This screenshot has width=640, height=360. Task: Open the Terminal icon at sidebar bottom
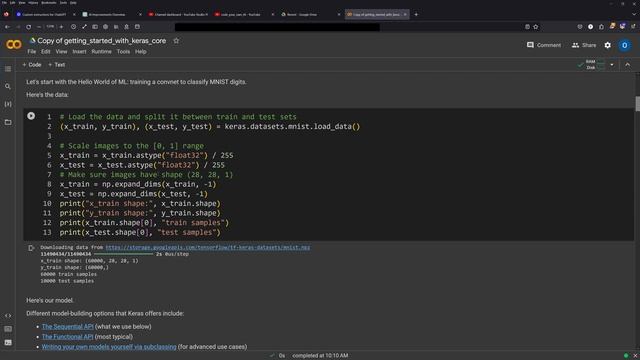click(x=8, y=342)
